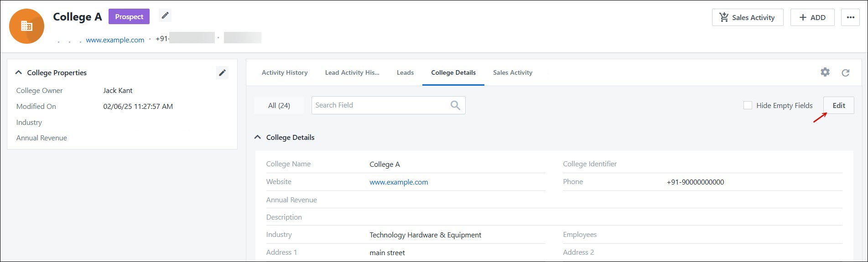Open www.example.com link in the header
The width and height of the screenshot is (868, 262).
(x=115, y=40)
